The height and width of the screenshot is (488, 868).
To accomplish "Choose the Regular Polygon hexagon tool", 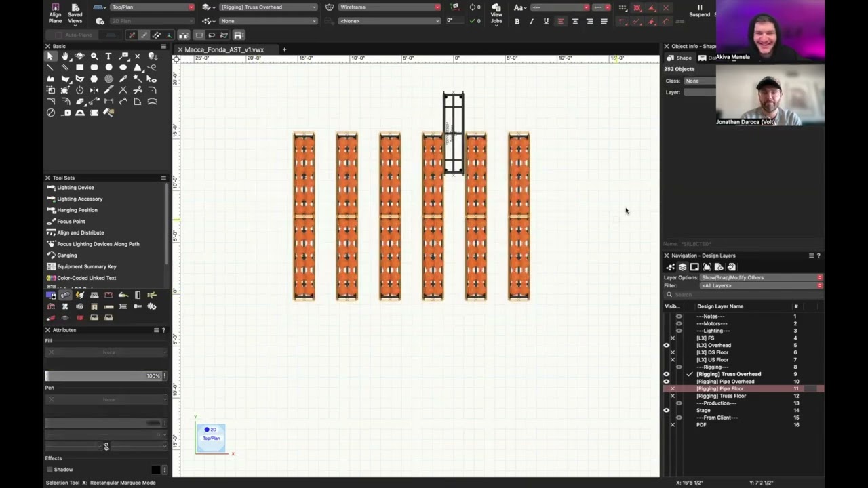I will point(94,79).
